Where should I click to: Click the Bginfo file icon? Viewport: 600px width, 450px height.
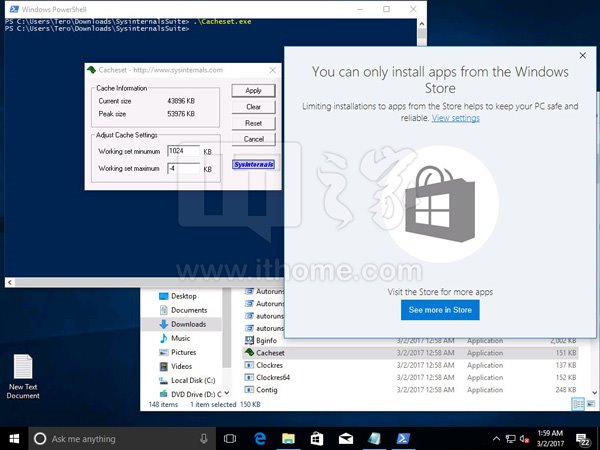pyautogui.click(x=249, y=340)
